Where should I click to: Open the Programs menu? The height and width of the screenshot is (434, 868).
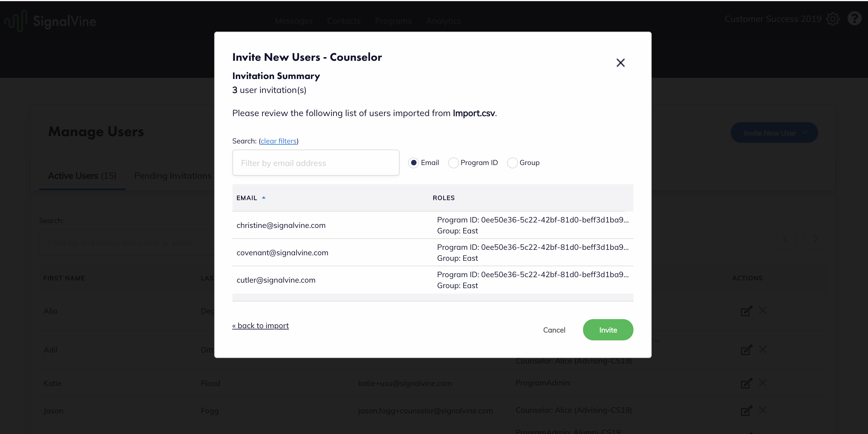click(393, 21)
